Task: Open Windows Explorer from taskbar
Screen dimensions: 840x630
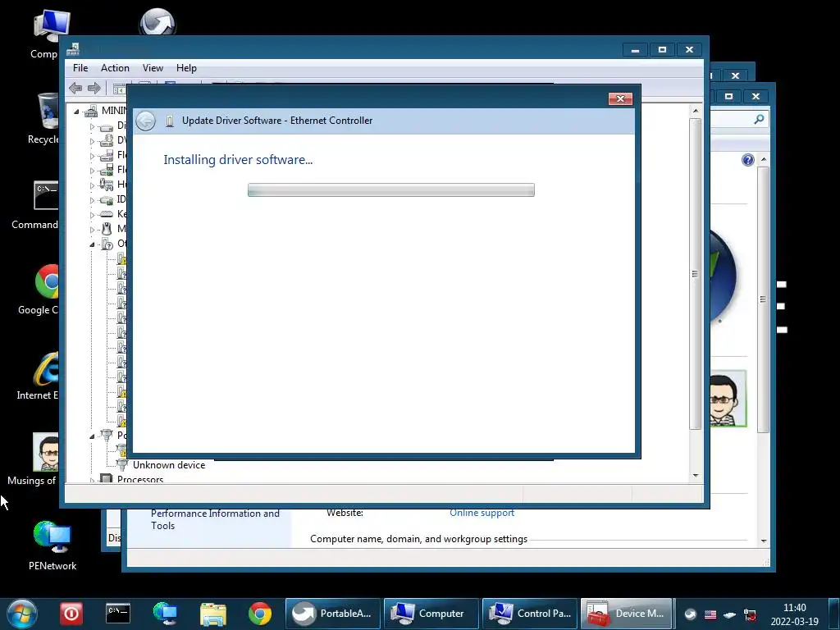Action: (213, 614)
